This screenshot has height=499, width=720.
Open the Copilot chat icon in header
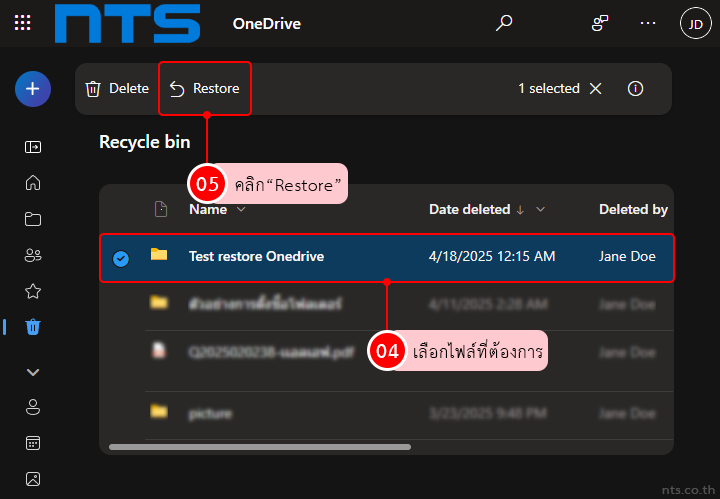[x=600, y=22]
